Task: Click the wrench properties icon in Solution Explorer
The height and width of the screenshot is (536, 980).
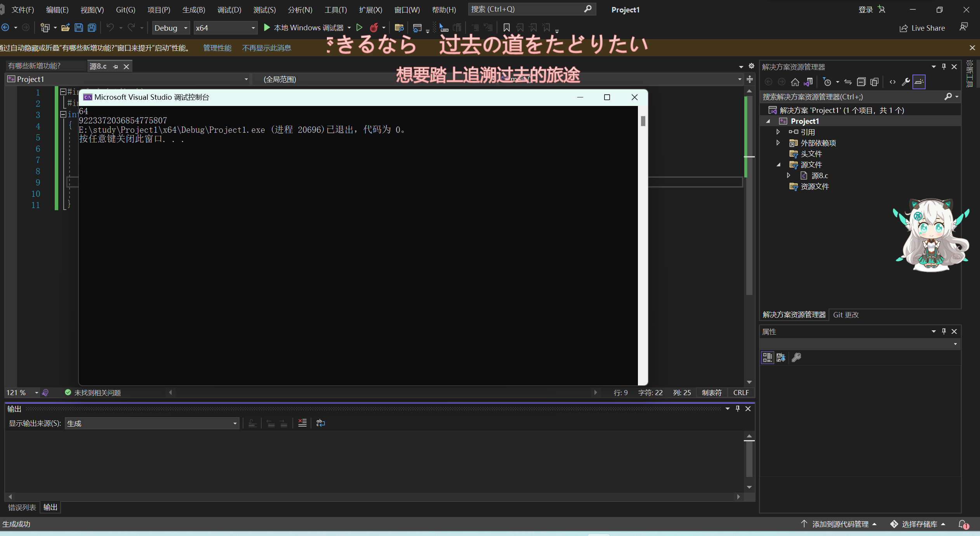Action: [x=905, y=82]
